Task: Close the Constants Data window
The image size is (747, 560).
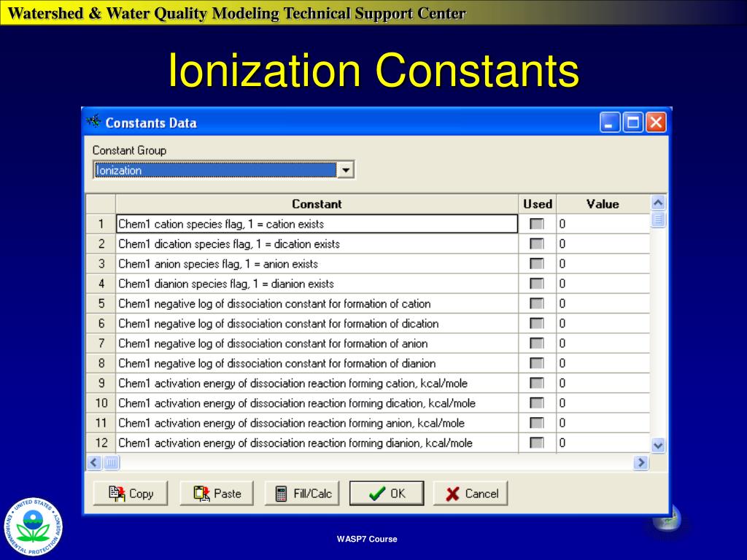Action: [x=656, y=122]
